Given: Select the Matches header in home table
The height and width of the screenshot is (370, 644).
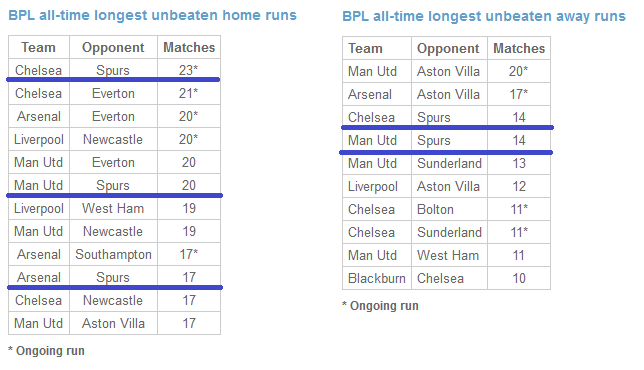Looking at the screenshot, I should 189,47.
